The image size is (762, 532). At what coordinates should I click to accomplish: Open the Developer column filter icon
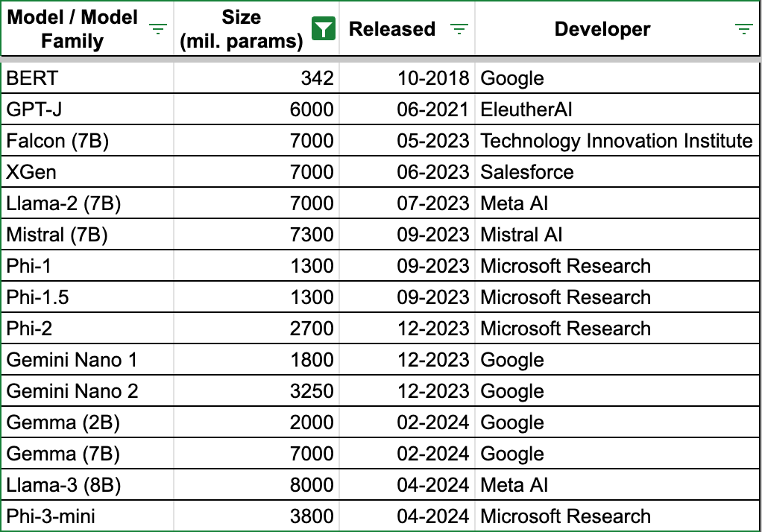pyautogui.click(x=743, y=29)
